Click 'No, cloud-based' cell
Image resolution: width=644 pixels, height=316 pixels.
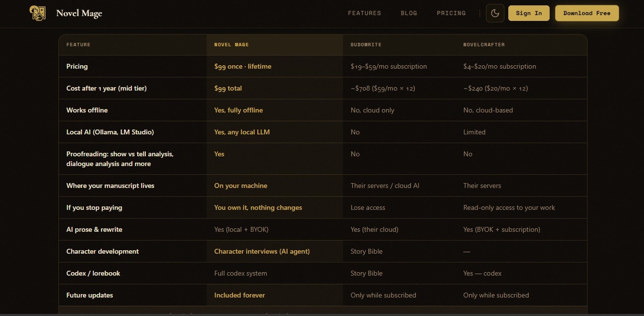pyautogui.click(x=488, y=110)
